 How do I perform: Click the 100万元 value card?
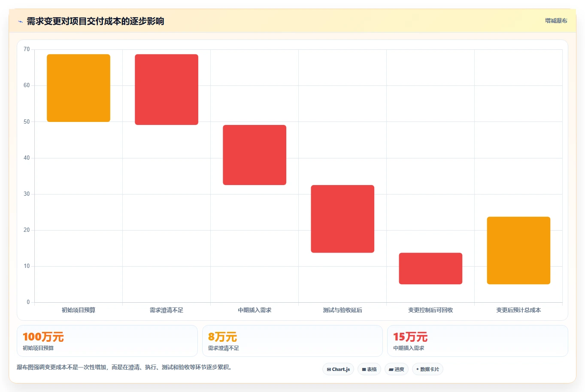[x=107, y=341]
